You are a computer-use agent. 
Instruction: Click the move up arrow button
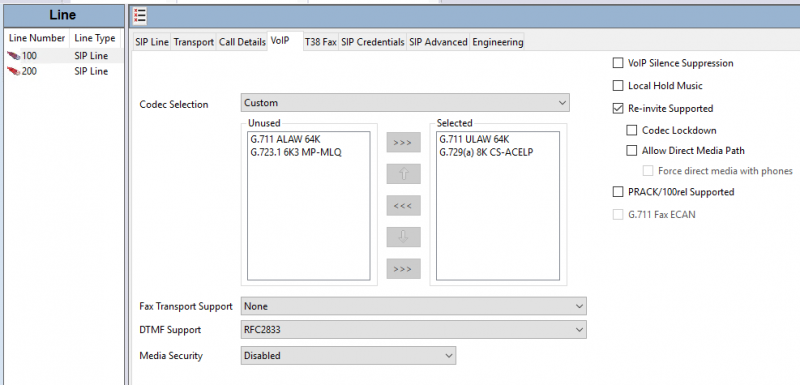pos(403,174)
